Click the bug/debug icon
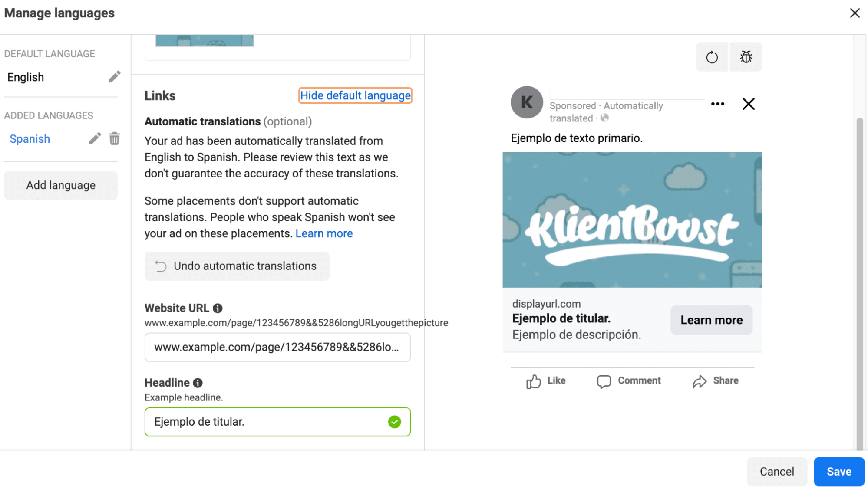 746,56
